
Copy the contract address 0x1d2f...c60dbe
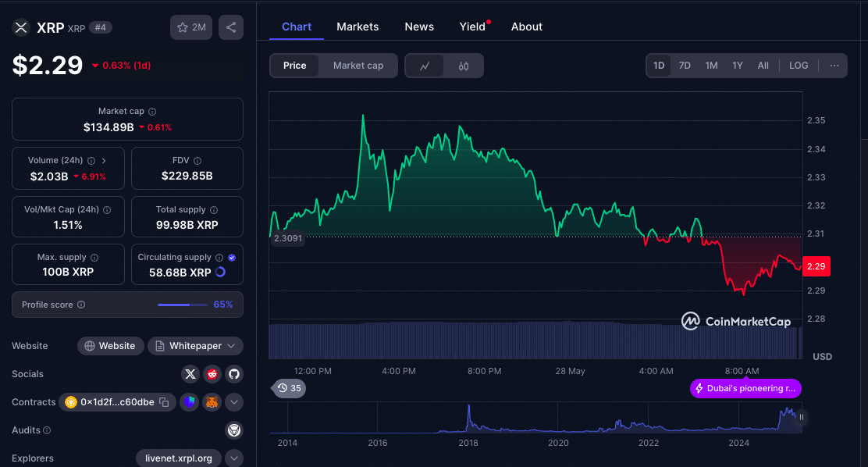(x=164, y=402)
